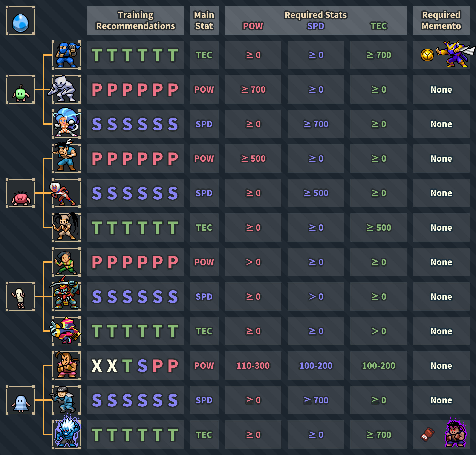Click the Training Recommendations header

(135, 21)
